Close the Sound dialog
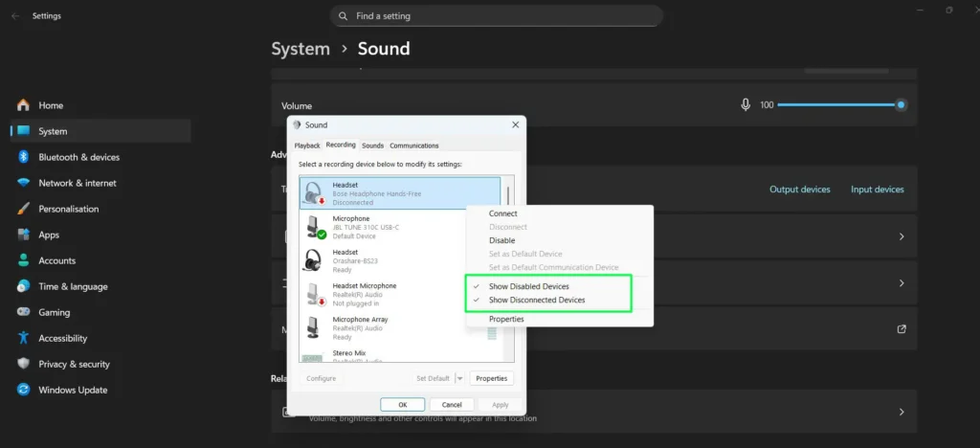This screenshot has width=980, height=448. [x=516, y=125]
